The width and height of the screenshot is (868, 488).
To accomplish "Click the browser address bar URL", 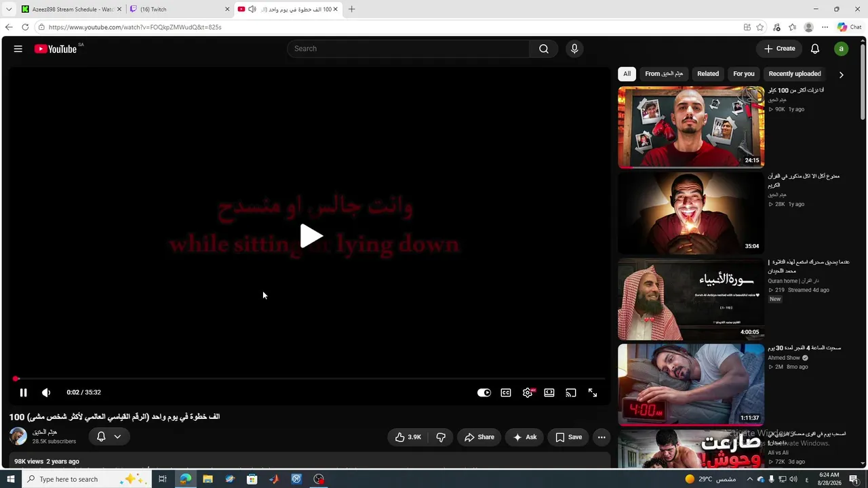I will tap(135, 27).
